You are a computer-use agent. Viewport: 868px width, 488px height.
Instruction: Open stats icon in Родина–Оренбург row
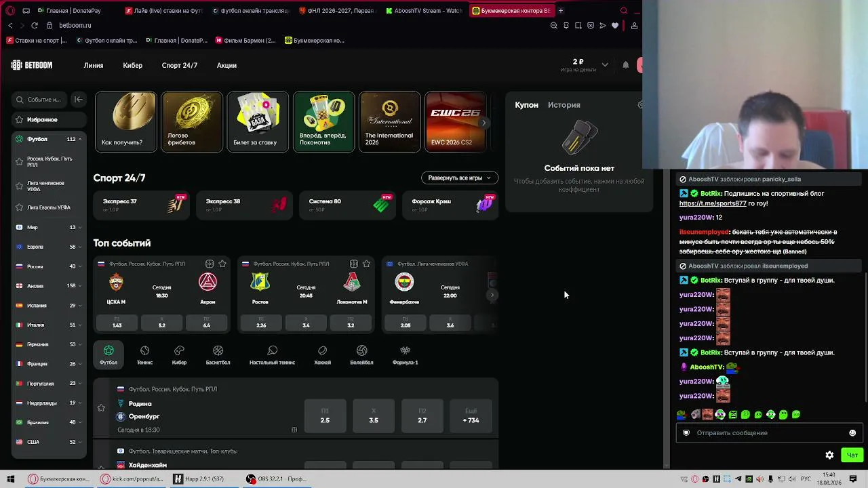tap(294, 430)
